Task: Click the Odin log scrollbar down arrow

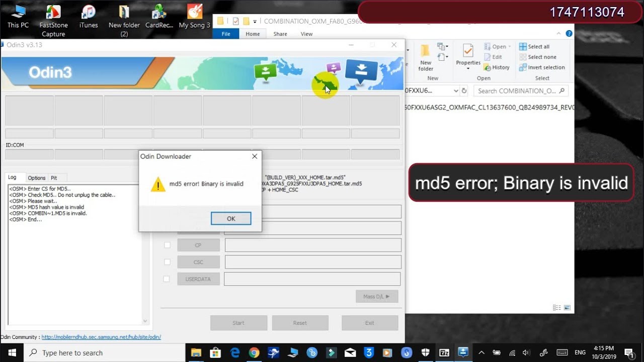Action: 145,321
